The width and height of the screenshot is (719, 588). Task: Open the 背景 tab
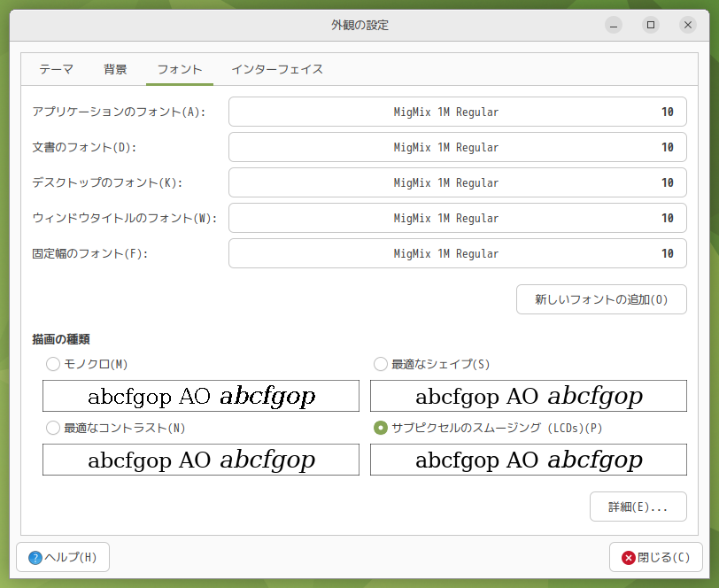tap(115, 69)
